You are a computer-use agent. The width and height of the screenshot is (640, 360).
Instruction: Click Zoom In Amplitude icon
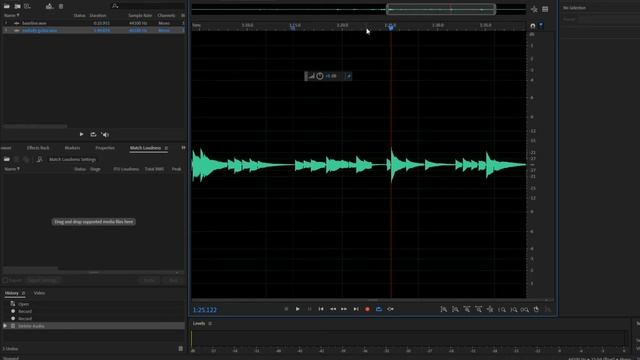[444, 309]
